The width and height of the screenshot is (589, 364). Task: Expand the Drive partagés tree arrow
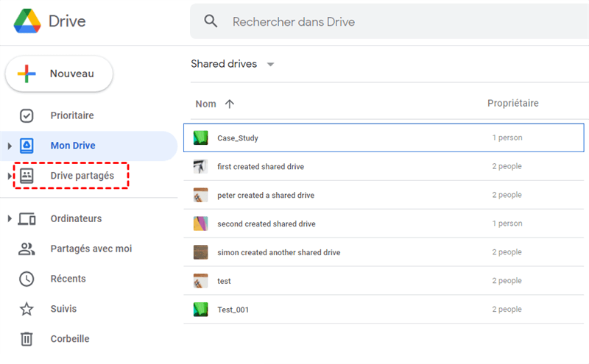[x=9, y=176]
